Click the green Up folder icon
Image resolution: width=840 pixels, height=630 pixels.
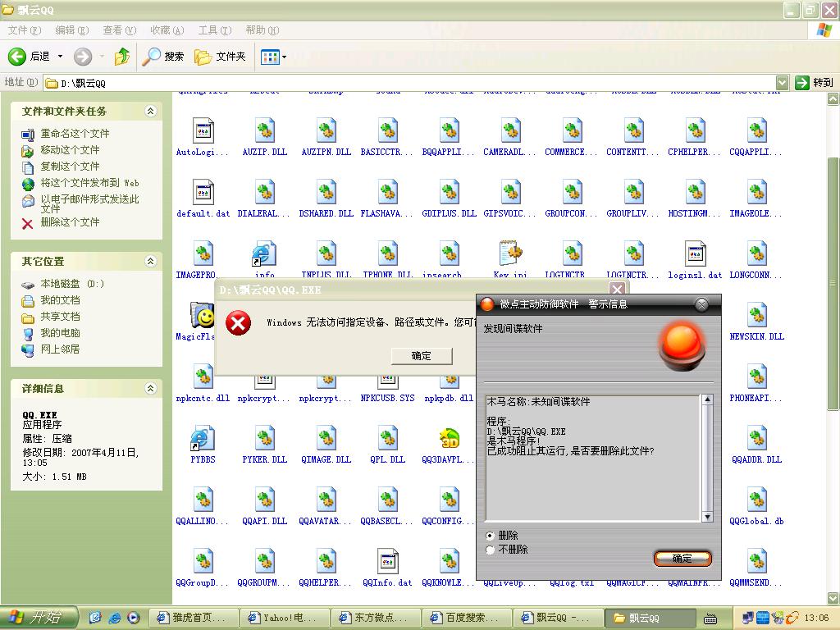(122, 57)
